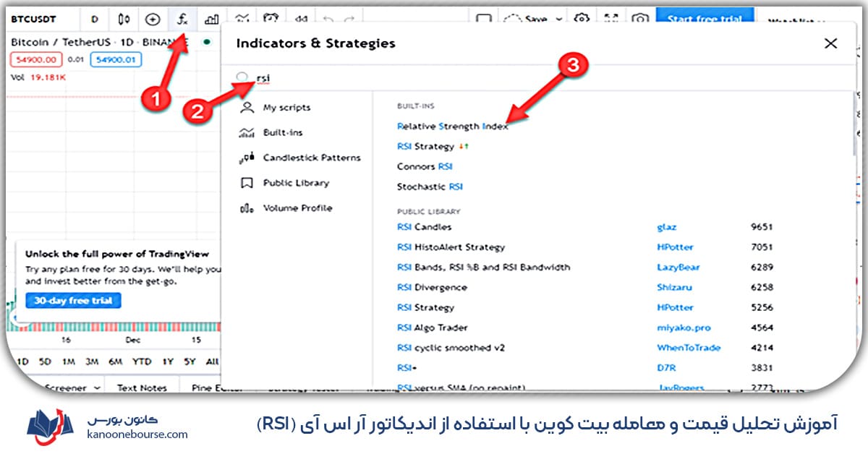Click the redo arrow in toolbar
Screen dimensions: 868x454
(x=350, y=20)
